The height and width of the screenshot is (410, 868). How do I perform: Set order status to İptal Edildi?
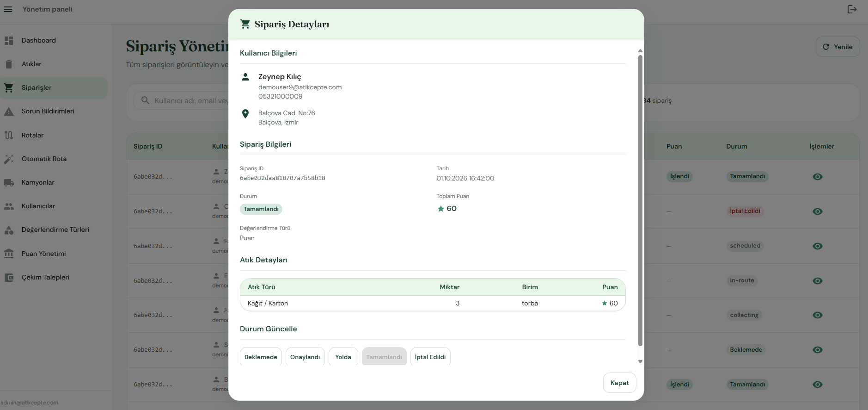point(430,356)
